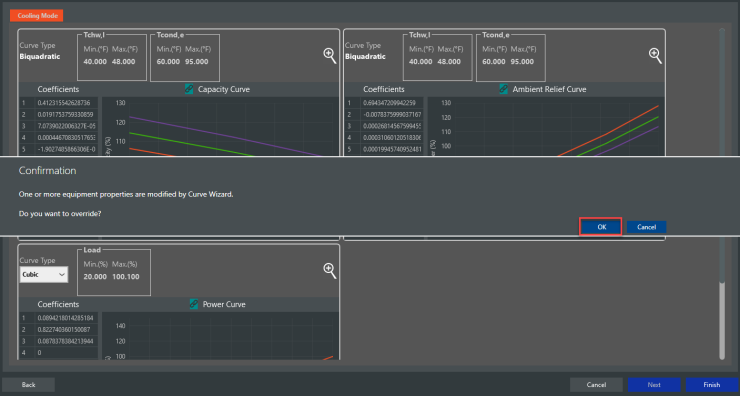Click the Capacity Curve title label
Image resolution: width=740 pixels, height=396 pixels.
224,89
